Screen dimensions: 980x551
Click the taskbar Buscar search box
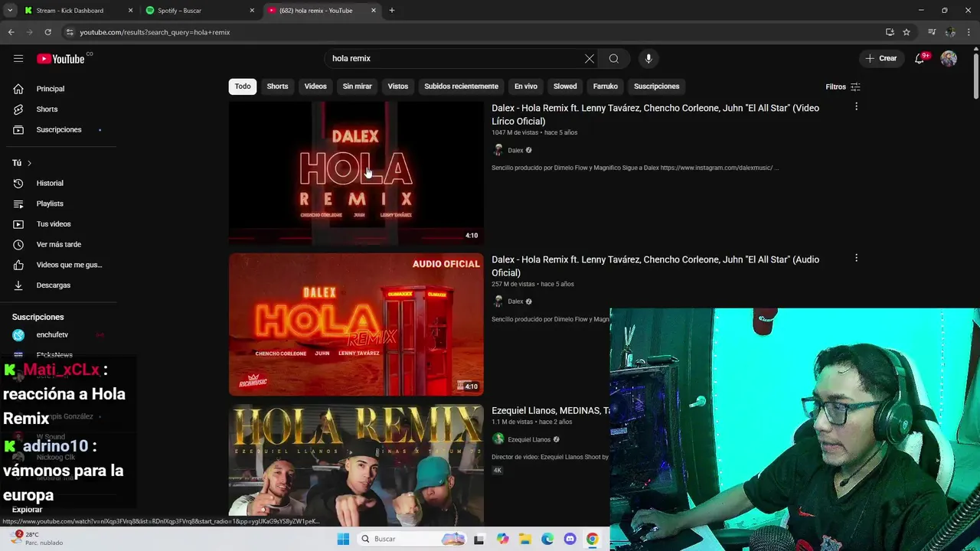pyautogui.click(x=411, y=539)
